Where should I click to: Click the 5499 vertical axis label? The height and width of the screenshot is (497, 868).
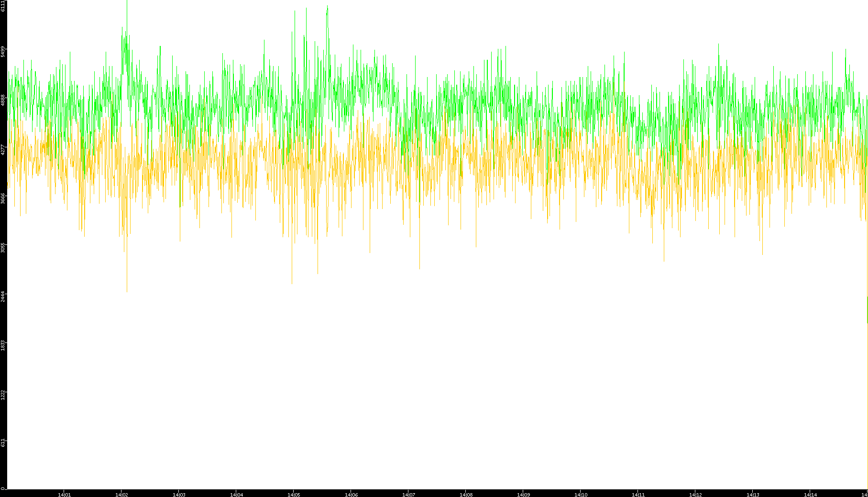pyautogui.click(x=3, y=51)
